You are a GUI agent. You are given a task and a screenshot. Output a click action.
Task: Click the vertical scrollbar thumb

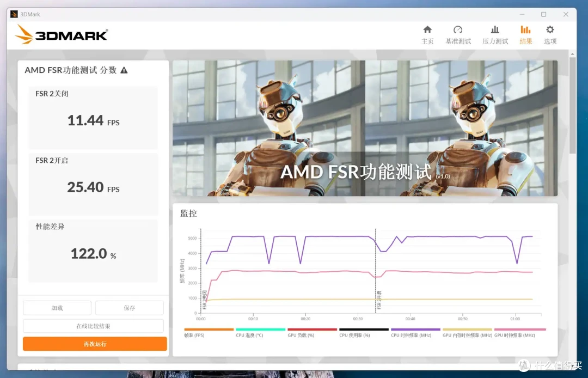point(572,105)
